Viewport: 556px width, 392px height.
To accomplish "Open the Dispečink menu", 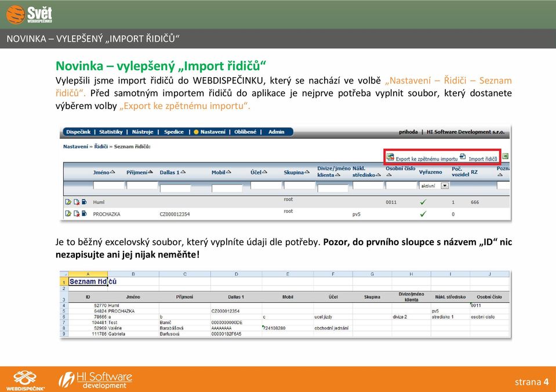I will coord(78,132).
